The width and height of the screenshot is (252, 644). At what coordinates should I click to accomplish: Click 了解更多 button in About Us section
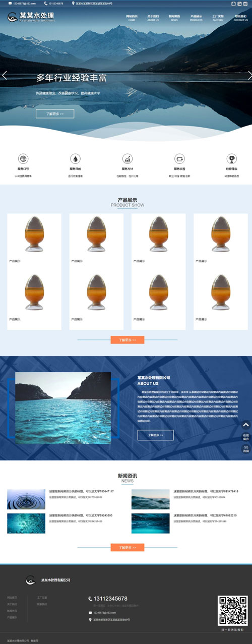[x=155, y=435]
